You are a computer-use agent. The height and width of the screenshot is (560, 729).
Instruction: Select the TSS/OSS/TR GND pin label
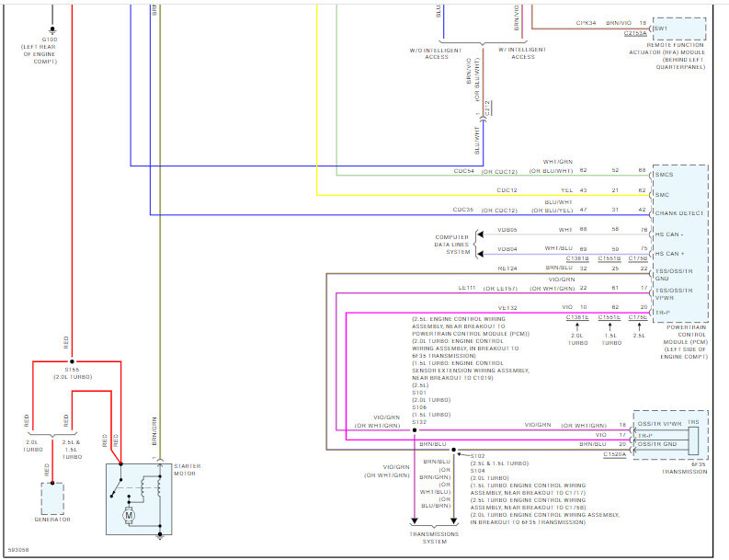[674, 275]
